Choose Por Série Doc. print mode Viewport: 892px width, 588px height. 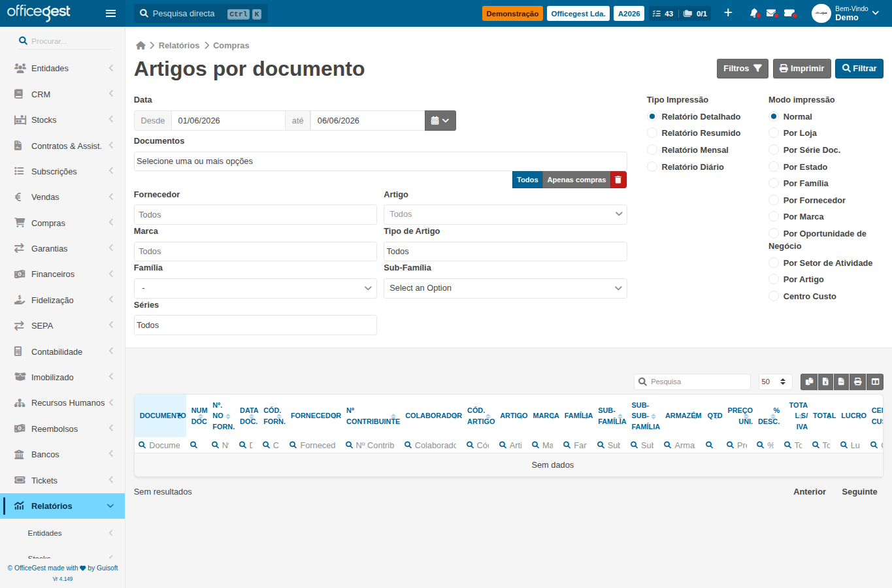774,150
